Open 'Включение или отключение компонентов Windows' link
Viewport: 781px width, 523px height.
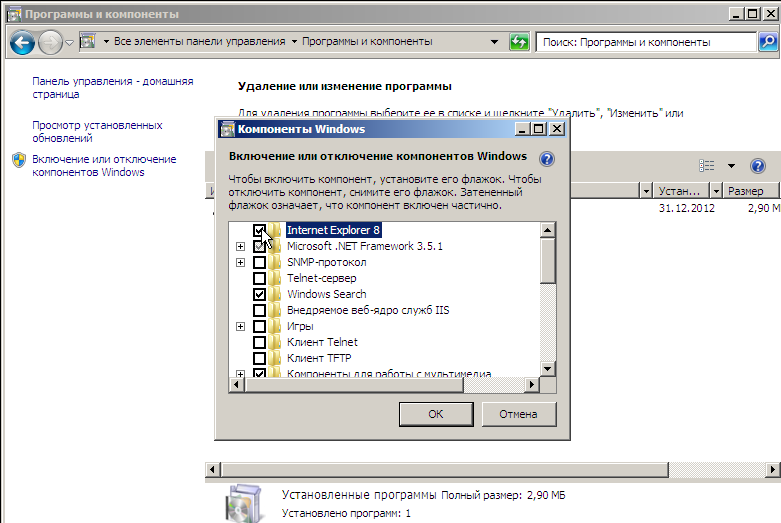coord(104,165)
